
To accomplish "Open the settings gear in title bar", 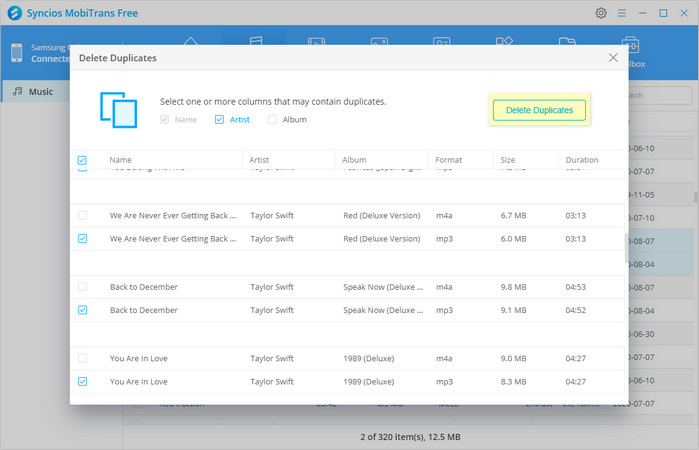I will tap(600, 13).
